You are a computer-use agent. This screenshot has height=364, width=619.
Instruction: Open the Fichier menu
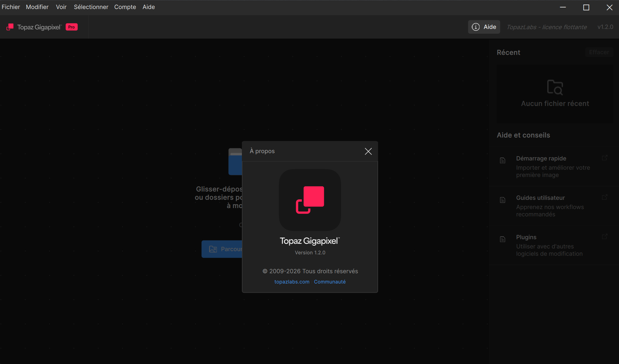coord(11,7)
